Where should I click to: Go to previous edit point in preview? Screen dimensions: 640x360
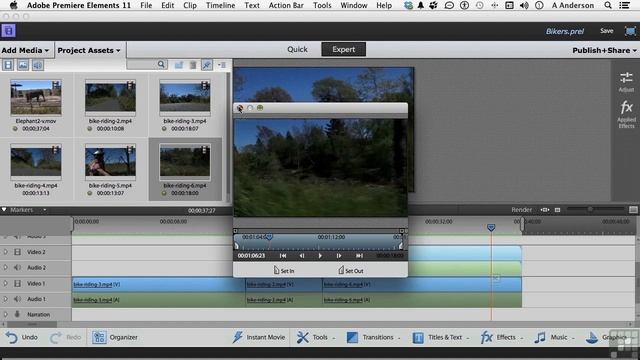coord(283,256)
